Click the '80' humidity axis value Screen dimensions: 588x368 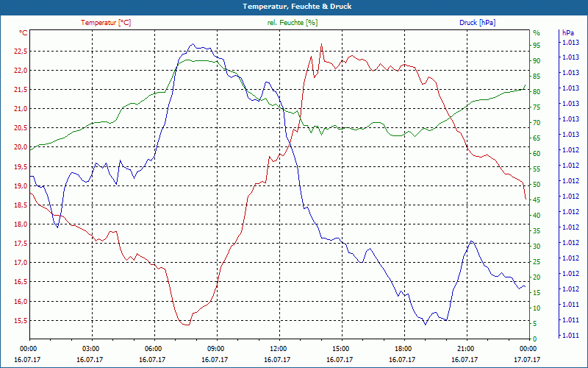(x=537, y=92)
